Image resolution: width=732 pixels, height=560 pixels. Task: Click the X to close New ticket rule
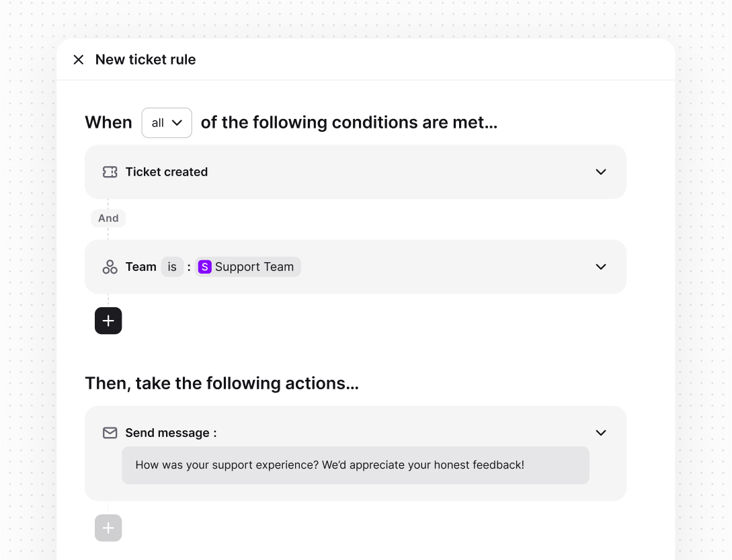pos(79,59)
